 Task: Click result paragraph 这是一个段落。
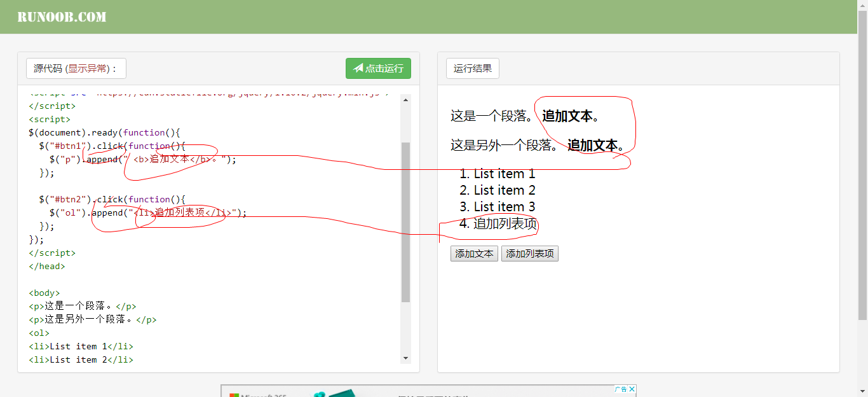492,116
